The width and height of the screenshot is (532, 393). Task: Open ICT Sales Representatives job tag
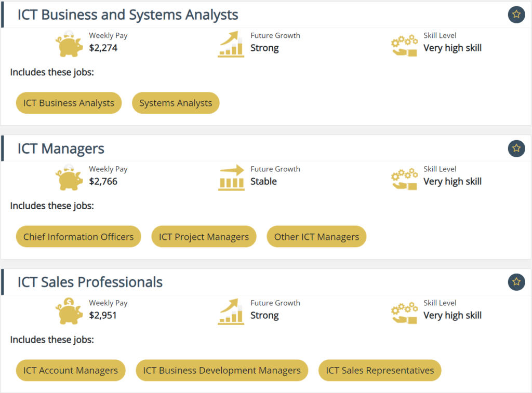(380, 371)
